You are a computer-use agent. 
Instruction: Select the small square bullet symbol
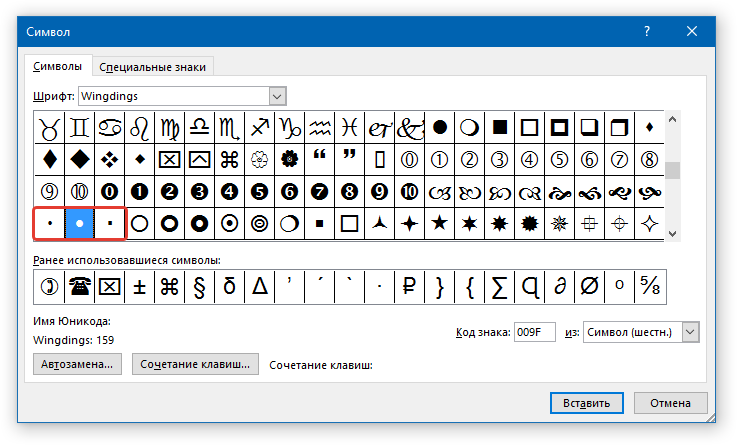pos(110,224)
